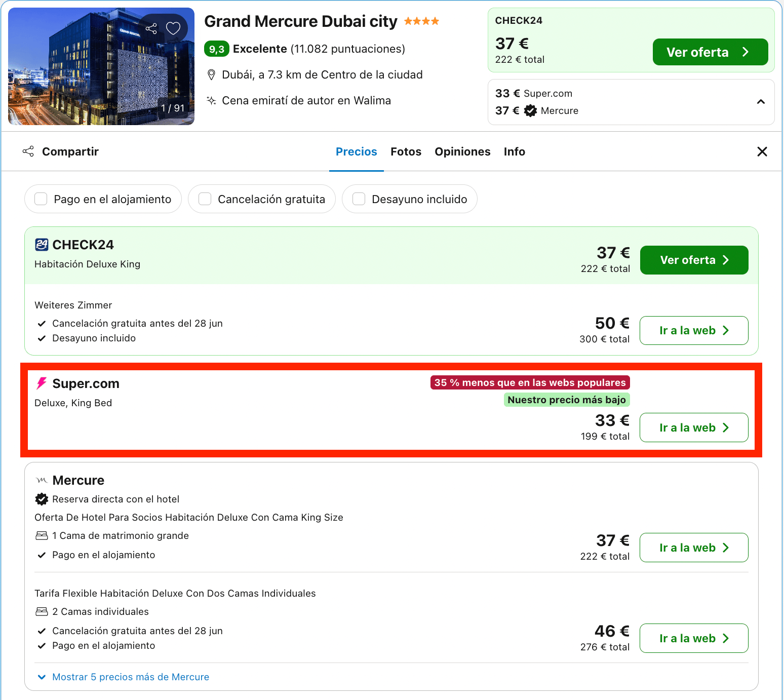
Task: Click Oferta De Hotel Para Socios text
Action: (189, 517)
